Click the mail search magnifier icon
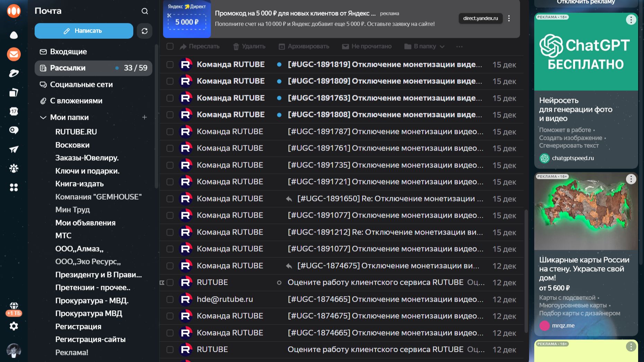The height and width of the screenshot is (362, 644). [145, 11]
